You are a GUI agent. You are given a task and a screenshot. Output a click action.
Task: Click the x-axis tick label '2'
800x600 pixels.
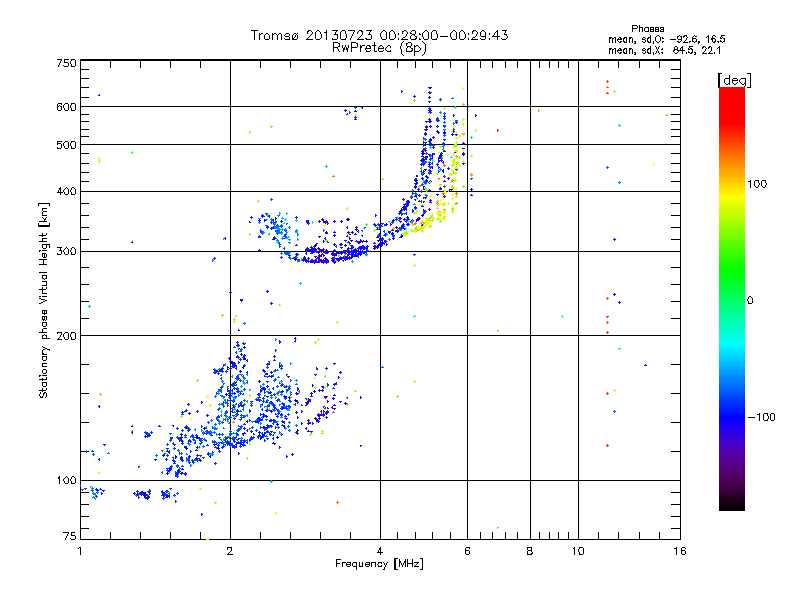(230, 551)
